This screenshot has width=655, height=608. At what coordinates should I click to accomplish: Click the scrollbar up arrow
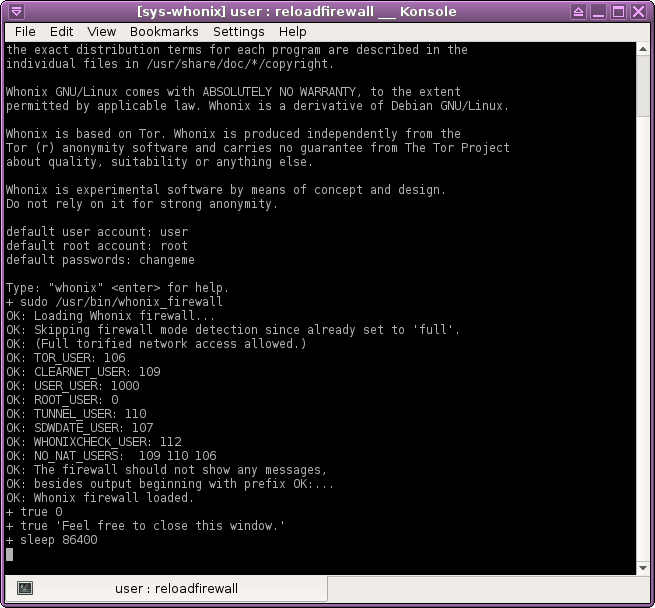644,50
